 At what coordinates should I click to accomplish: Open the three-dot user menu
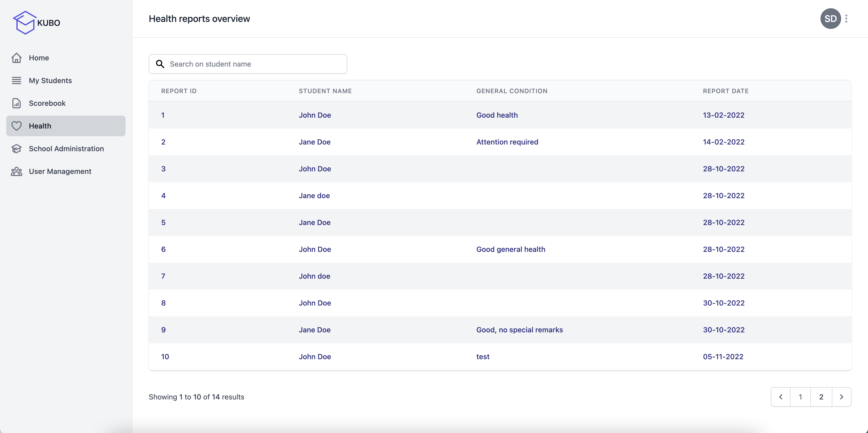coord(846,19)
